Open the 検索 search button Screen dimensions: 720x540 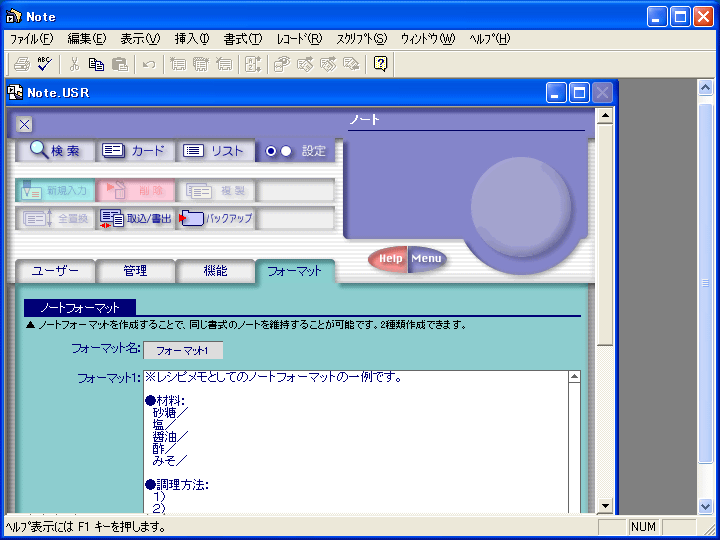point(55,150)
